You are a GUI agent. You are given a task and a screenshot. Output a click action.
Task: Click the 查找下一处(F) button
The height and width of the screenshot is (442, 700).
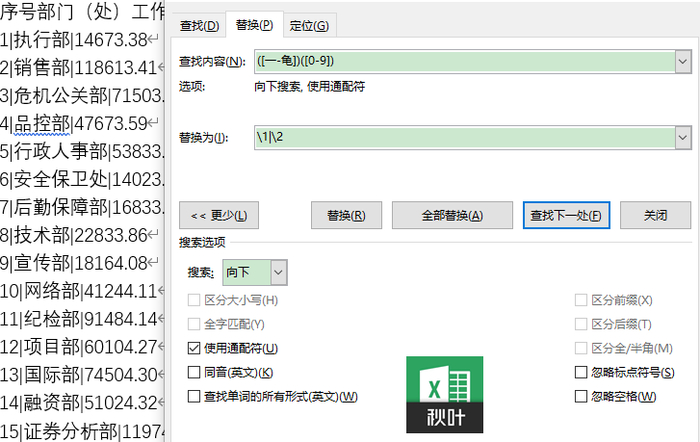coord(566,215)
